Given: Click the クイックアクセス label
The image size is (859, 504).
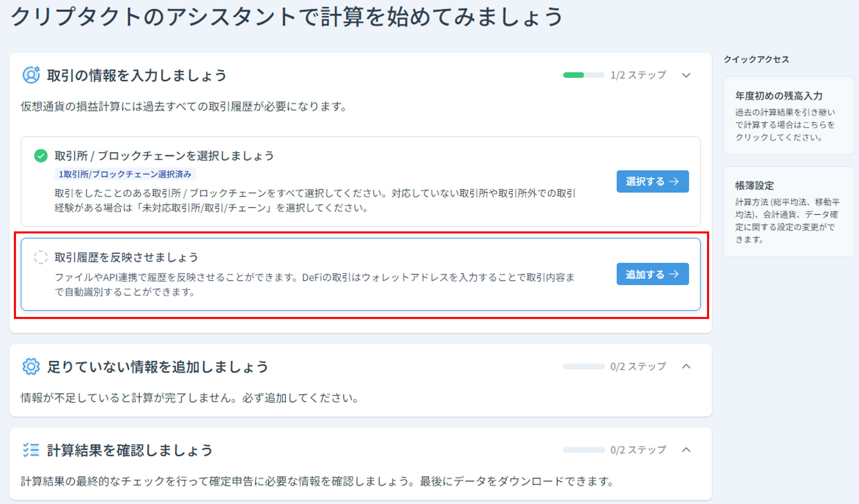Looking at the screenshot, I should tap(756, 59).
